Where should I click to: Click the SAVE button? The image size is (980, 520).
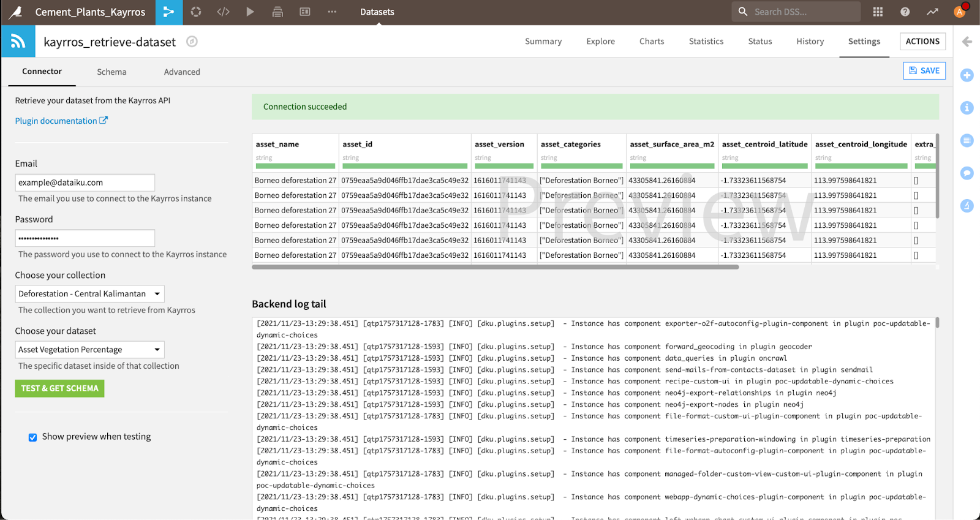coord(924,70)
